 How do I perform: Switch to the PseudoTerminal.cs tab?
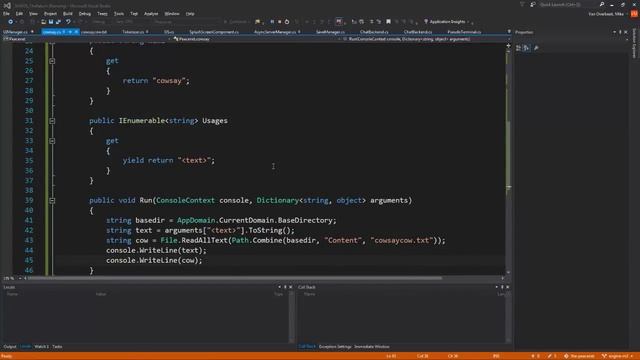click(464, 32)
